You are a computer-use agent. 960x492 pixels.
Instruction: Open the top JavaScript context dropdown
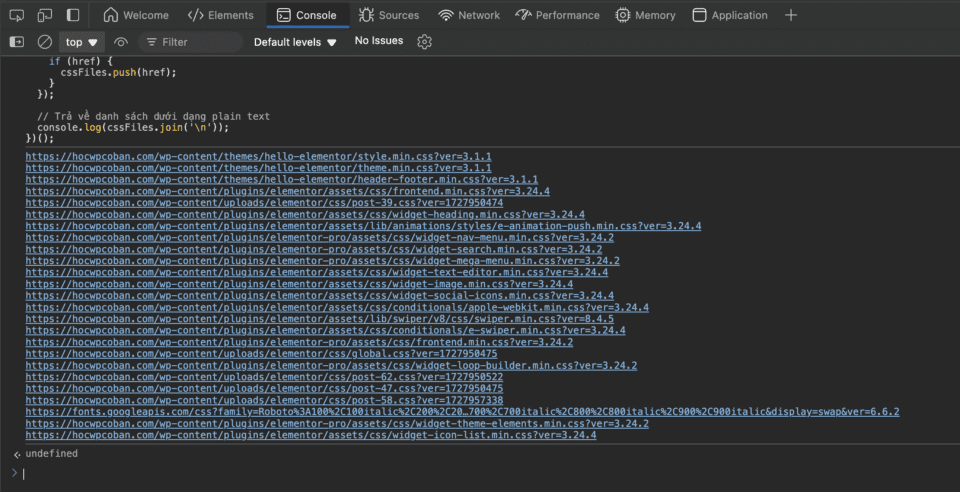pos(82,42)
